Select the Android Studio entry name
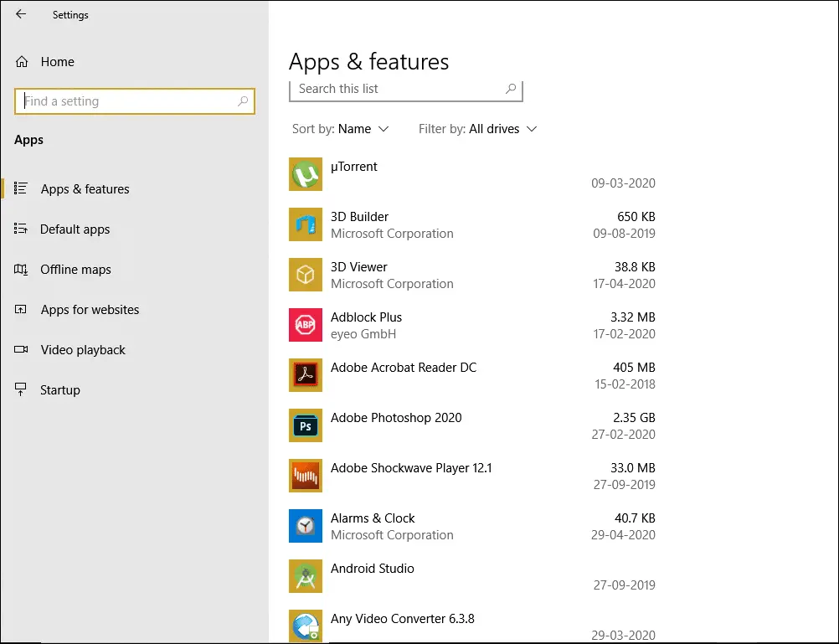This screenshot has width=839, height=644. click(373, 569)
